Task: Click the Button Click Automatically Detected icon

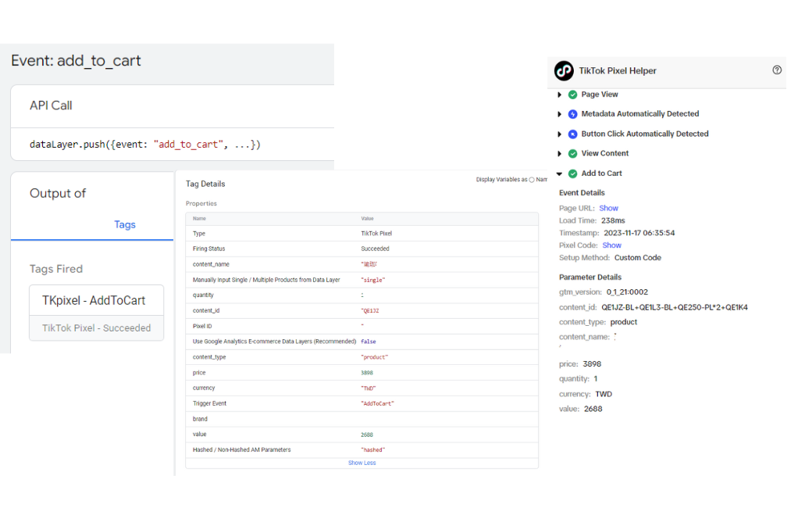Action: [x=573, y=134]
